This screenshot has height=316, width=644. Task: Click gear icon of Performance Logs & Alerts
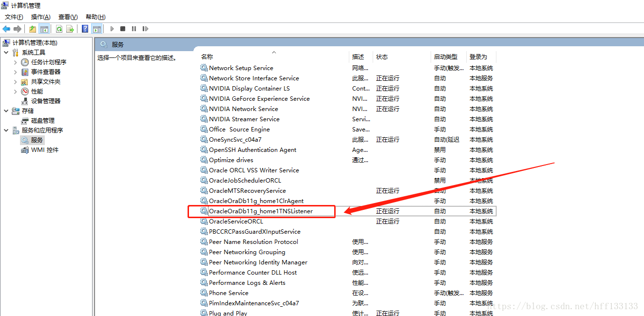click(x=204, y=282)
